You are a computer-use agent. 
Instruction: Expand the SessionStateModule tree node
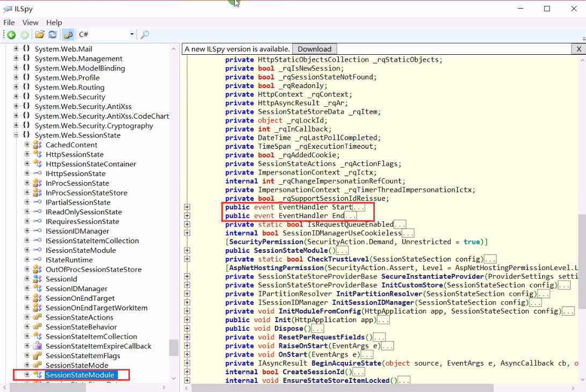[x=27, y=374]
